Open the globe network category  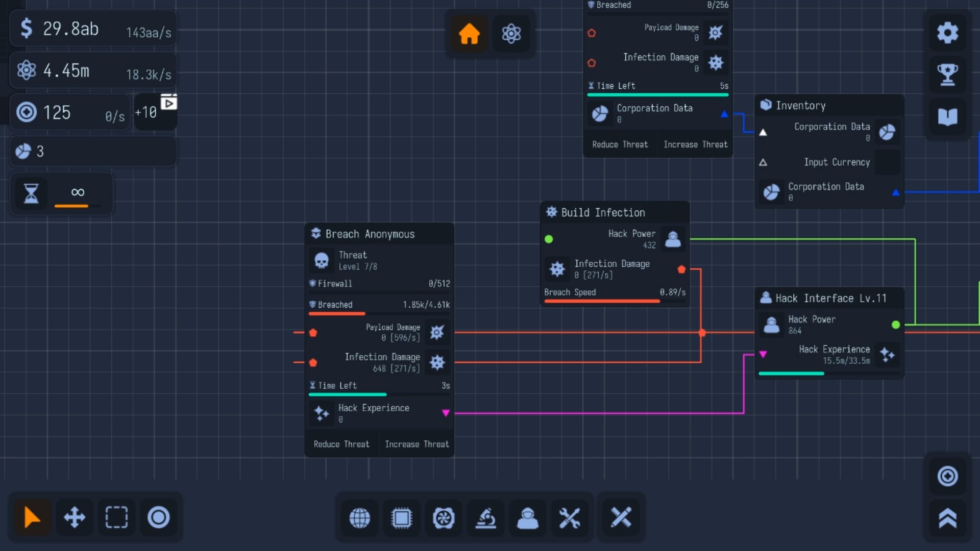pos(360,518)
